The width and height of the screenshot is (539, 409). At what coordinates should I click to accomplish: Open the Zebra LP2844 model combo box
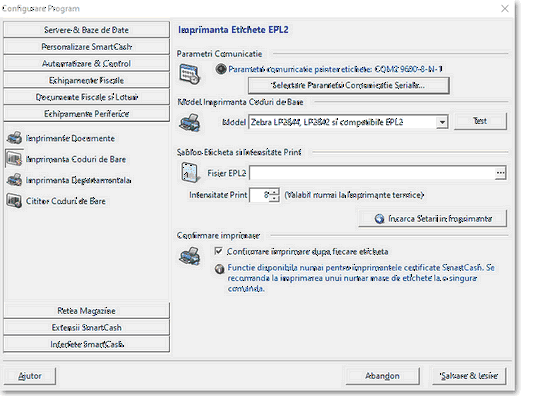point(348,122)
